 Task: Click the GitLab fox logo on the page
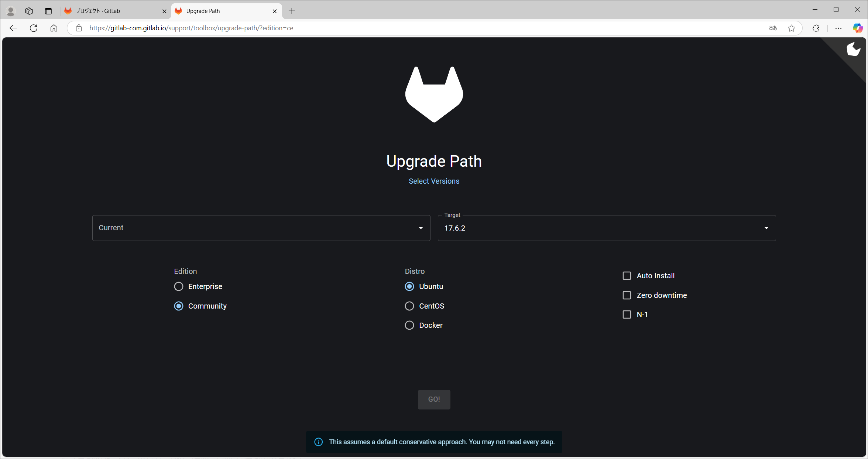pos(434,94)
